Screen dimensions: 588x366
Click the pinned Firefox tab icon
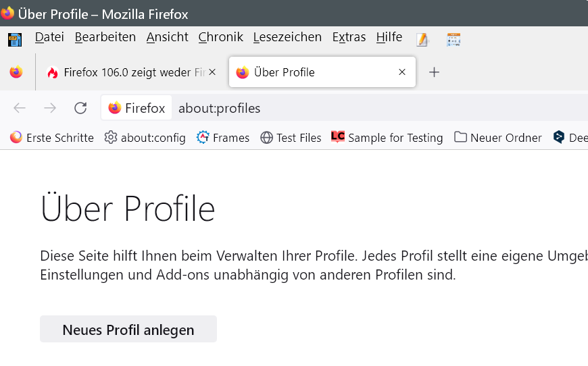[x=16, y=72]
